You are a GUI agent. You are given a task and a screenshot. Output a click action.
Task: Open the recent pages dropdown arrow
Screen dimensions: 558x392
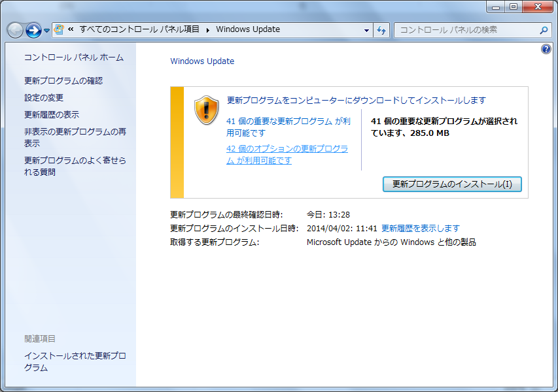click(47, 31)
